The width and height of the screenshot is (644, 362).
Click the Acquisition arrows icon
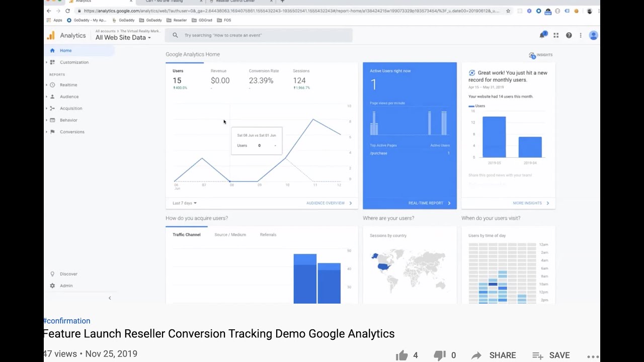(52, 108)
